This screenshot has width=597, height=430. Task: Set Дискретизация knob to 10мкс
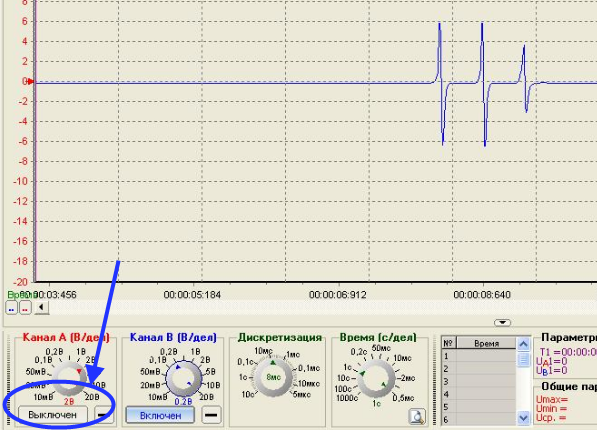coord(309,383)
